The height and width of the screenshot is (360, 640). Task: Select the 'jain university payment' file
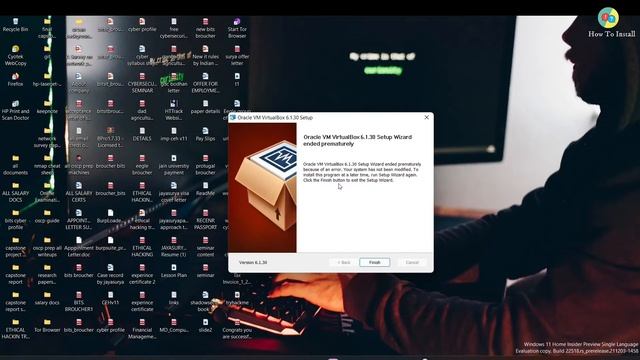pos(174,165)
